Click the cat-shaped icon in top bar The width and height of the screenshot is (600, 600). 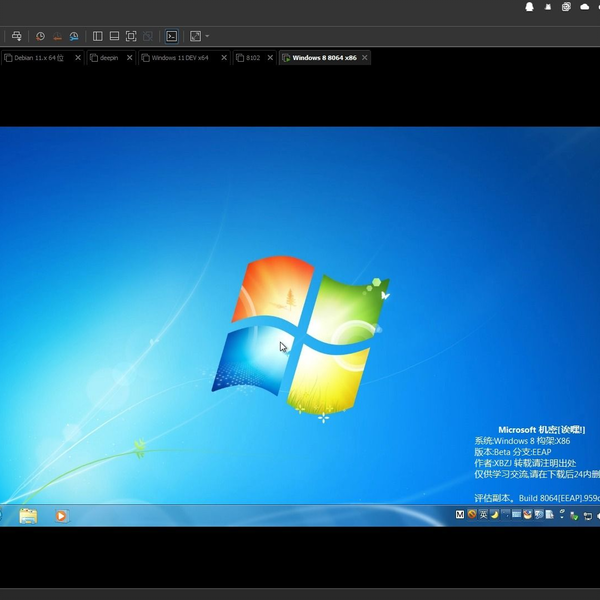pyautogui.click(x=548, y=7)
